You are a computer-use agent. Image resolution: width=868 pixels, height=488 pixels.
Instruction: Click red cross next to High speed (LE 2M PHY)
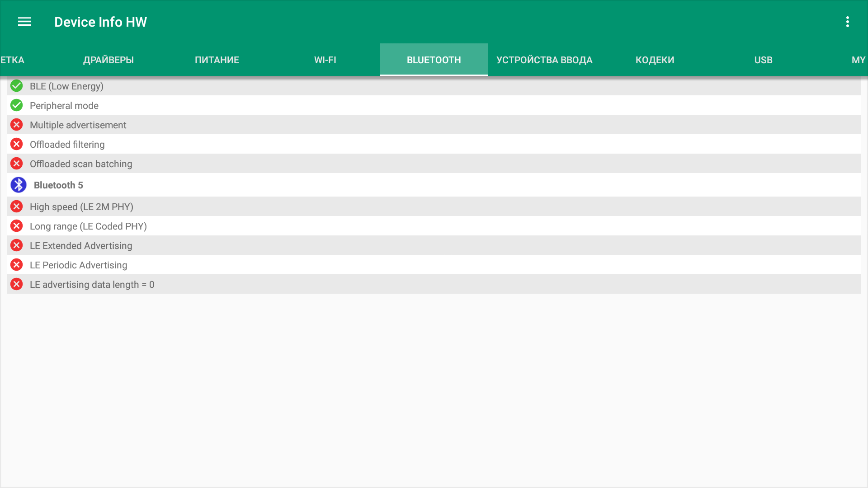(x=17, y=206)
